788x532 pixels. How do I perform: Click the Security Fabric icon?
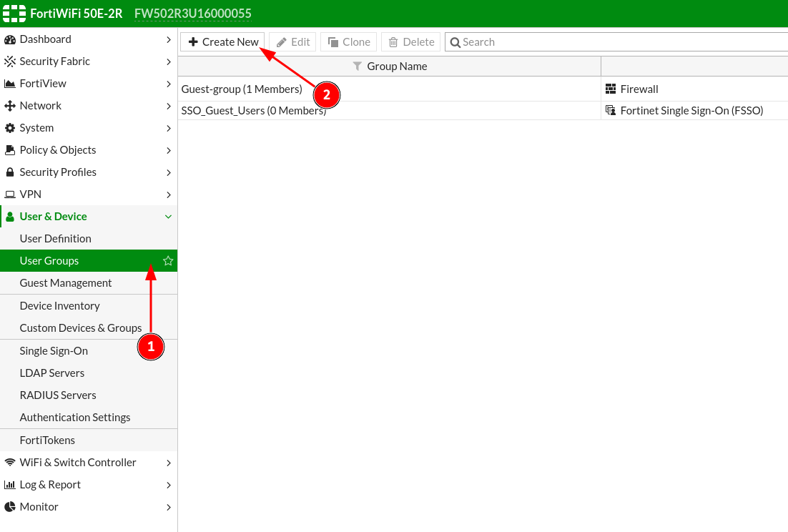pos(10,61)
